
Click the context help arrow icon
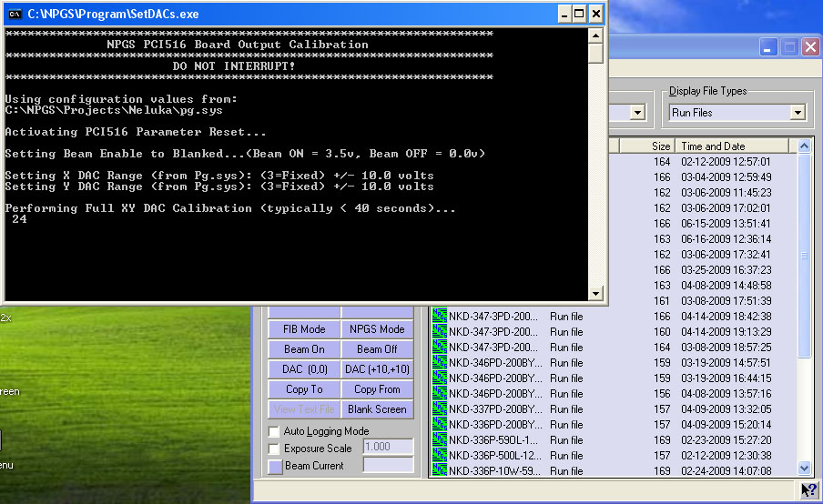(x=808, y=491)
